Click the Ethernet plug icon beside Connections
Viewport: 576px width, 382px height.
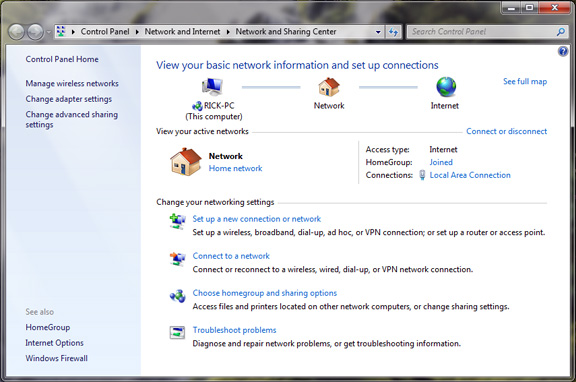tap(422, 175)
